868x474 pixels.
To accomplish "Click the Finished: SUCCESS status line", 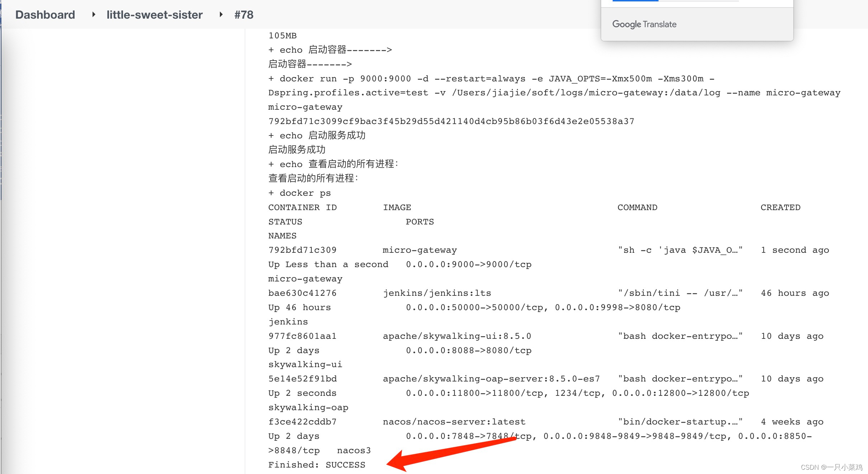I will (x=317, y=465).
